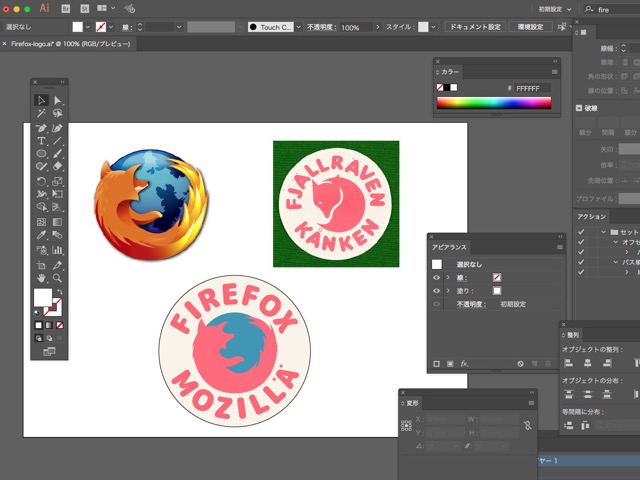Collapse the セット folder in Actions panel
The image size is (640, 480).
coord(603,232)
